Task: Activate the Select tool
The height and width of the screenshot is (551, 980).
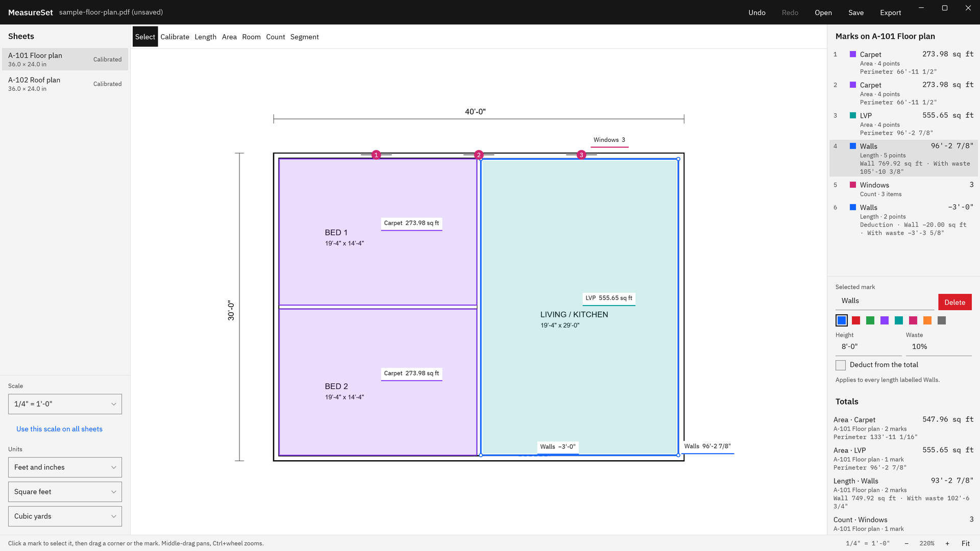Action: point(145,37)
